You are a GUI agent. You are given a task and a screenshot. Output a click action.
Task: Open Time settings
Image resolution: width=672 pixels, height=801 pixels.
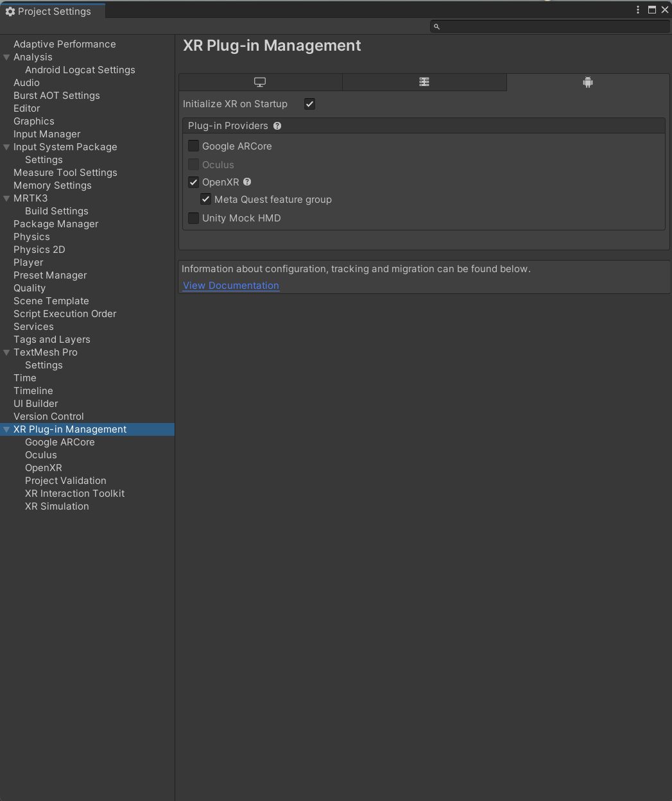[25, 378]
